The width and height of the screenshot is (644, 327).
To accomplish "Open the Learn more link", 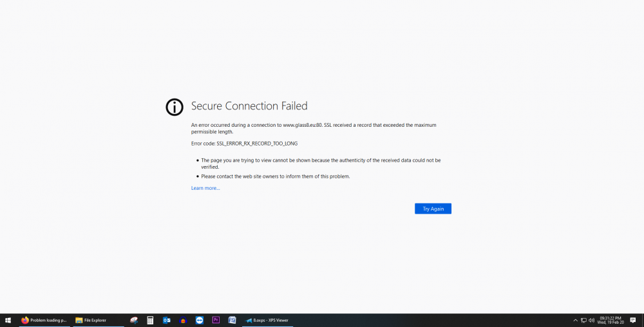I will click(205, 188).
